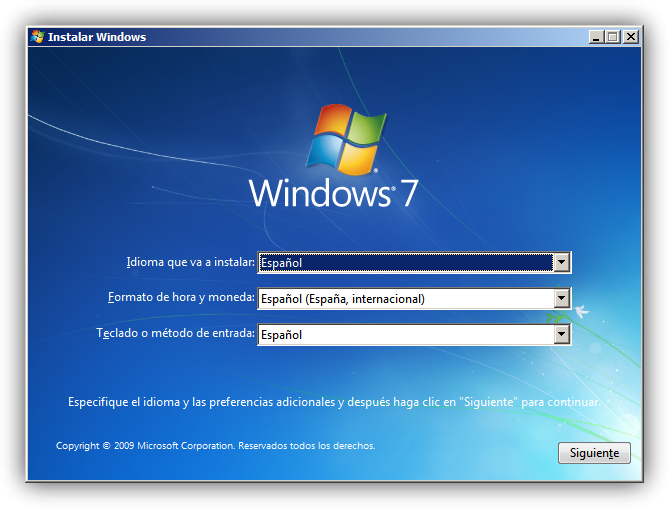
Task: Click the Windows 7 wordmark text
Action: [333, 193]
